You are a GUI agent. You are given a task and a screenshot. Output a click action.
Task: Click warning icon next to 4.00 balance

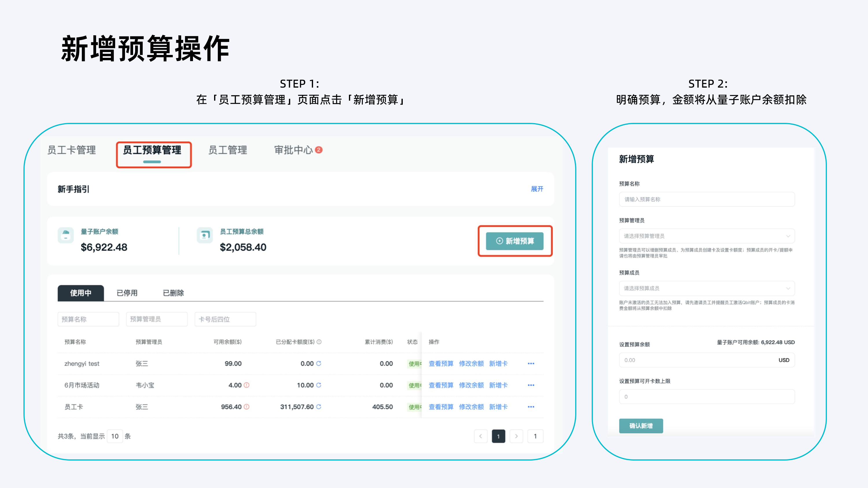246,385
